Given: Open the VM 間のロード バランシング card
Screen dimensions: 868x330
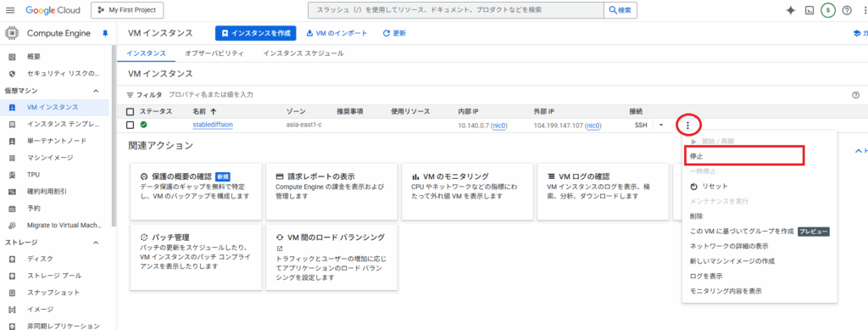Looking at the screenshot, I should 331,257.
